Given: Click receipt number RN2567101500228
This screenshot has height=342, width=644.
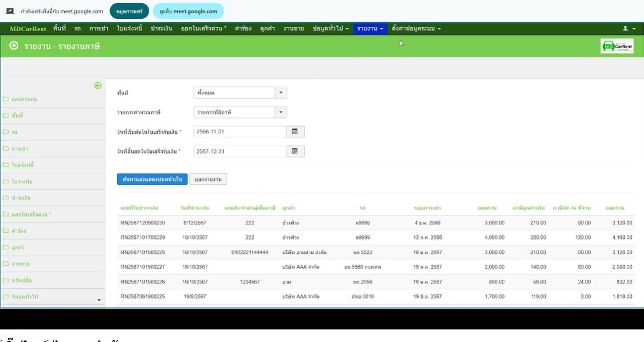Looking at the screenshot, I should click(x=143, y=252).
